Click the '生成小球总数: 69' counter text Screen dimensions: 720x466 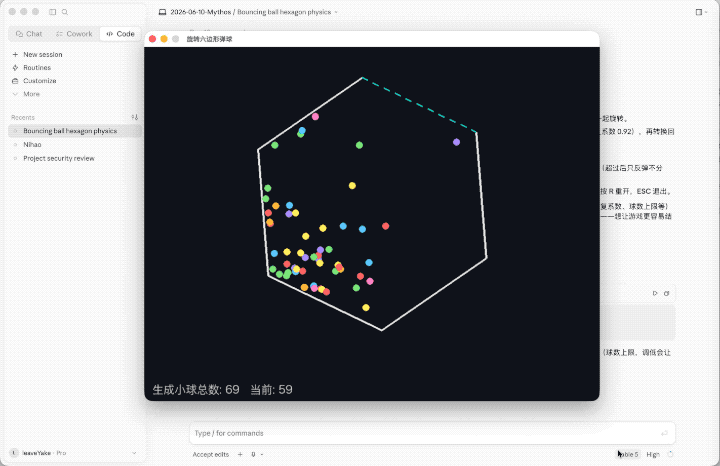coord(196,390)
